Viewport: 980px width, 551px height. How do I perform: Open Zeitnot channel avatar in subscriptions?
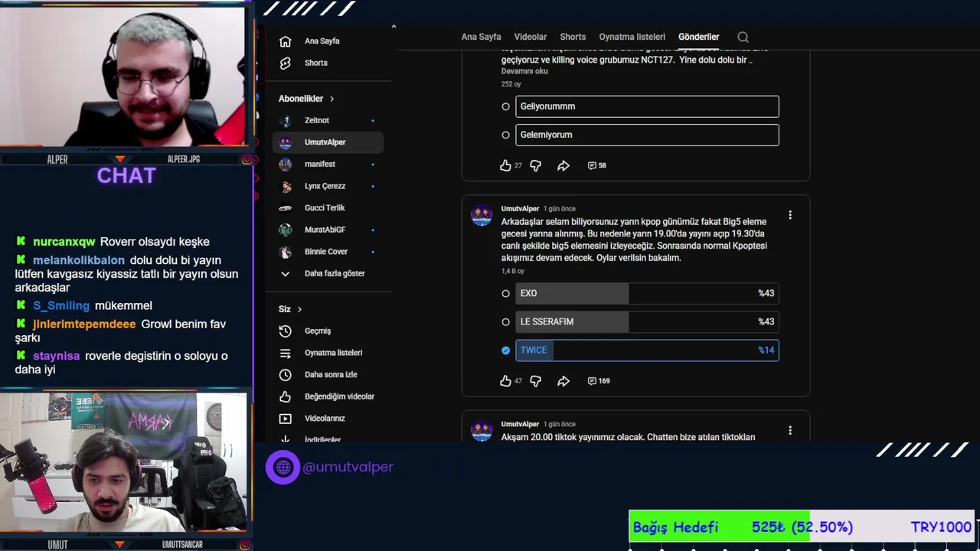coord(286,120)
